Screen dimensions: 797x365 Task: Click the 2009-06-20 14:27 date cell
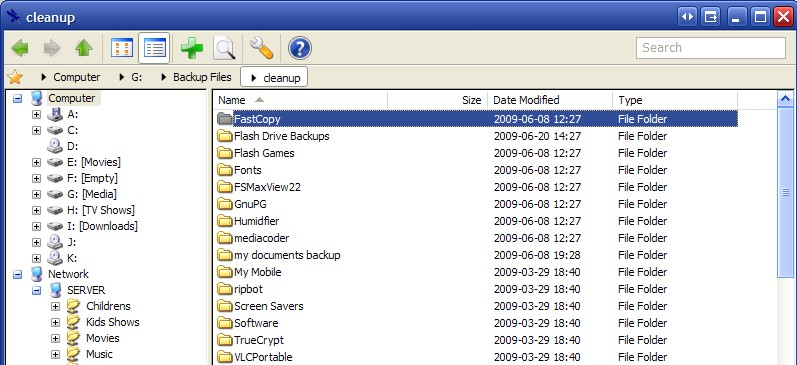(x=537, y=136)
